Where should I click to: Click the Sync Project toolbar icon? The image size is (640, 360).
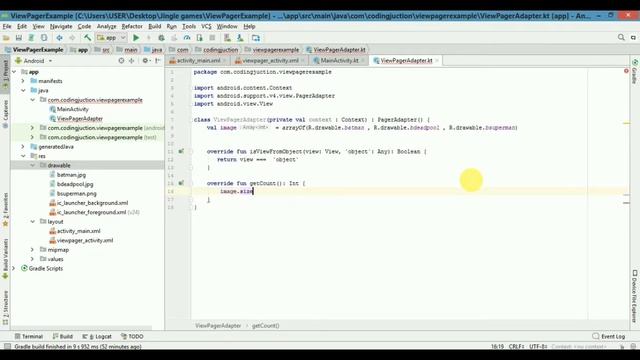31,38
